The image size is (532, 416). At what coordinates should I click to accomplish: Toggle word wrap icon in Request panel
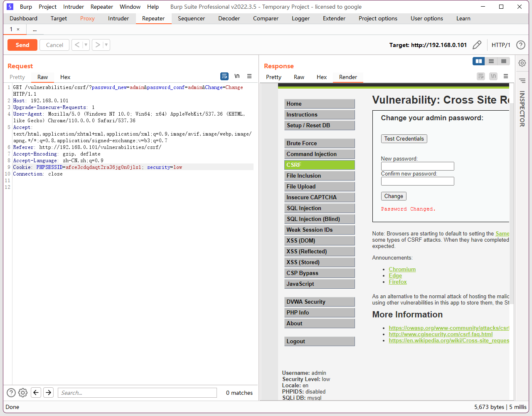(224, 76)
